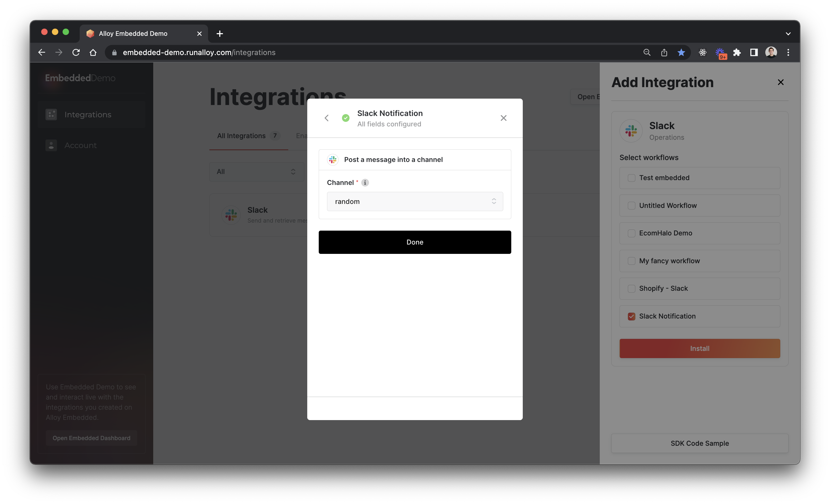Tick the My fancy workflow checkbox
The width and height of the screenshot is (830, 504).
click(x=631, y=261)
